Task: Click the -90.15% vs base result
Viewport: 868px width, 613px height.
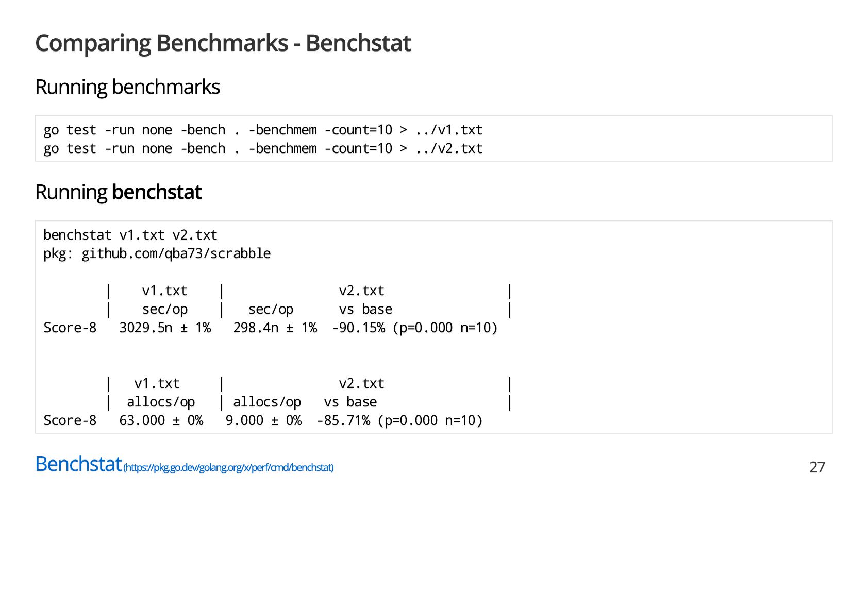Action: point(359,328)
